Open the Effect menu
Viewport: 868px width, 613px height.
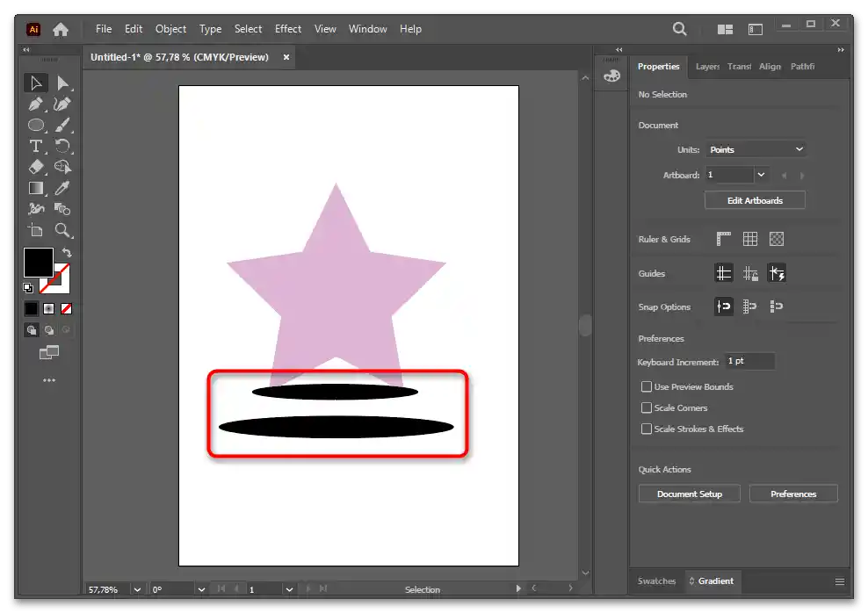pos(288,29)
